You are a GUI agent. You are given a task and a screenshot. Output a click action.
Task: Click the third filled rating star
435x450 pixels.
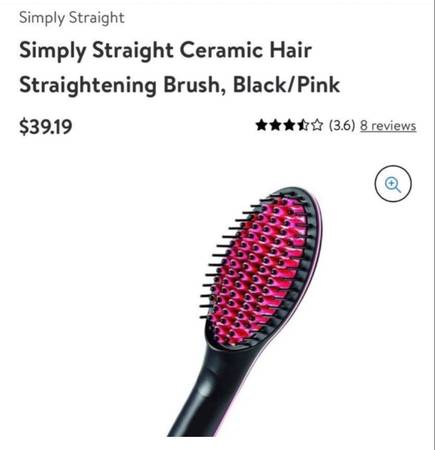tap(289, 125)
